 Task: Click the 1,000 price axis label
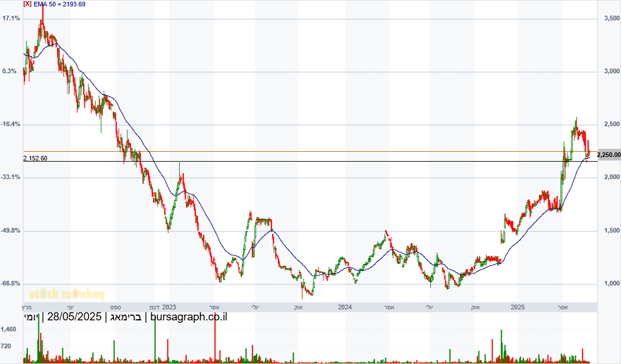point(612,284)
